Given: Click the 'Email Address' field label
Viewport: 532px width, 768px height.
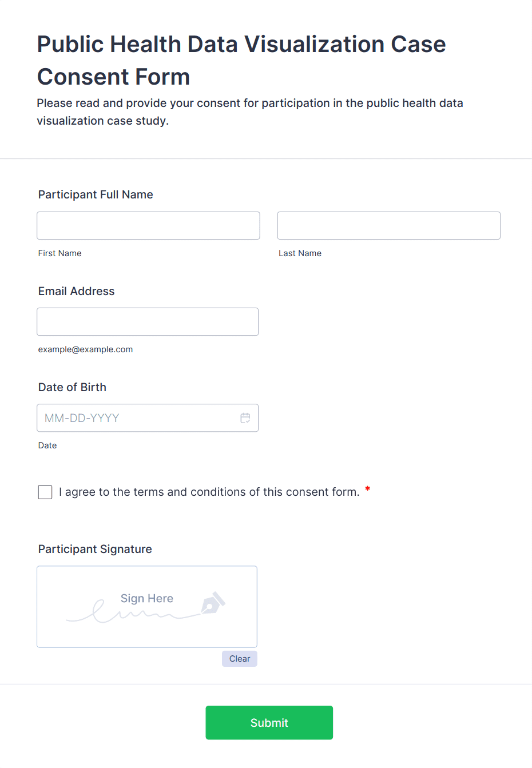Looking at the screenshot, I should pyautogui.click(x=76, y=291).
